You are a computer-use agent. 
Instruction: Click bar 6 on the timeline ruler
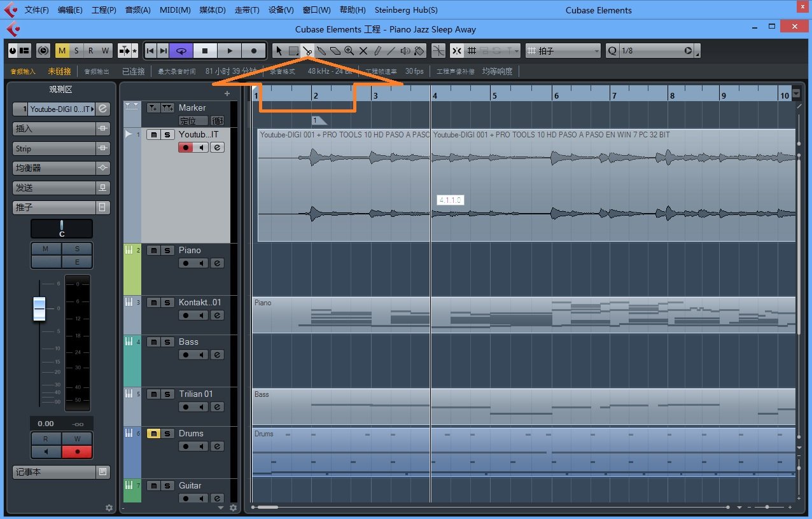tap(556, 95)
